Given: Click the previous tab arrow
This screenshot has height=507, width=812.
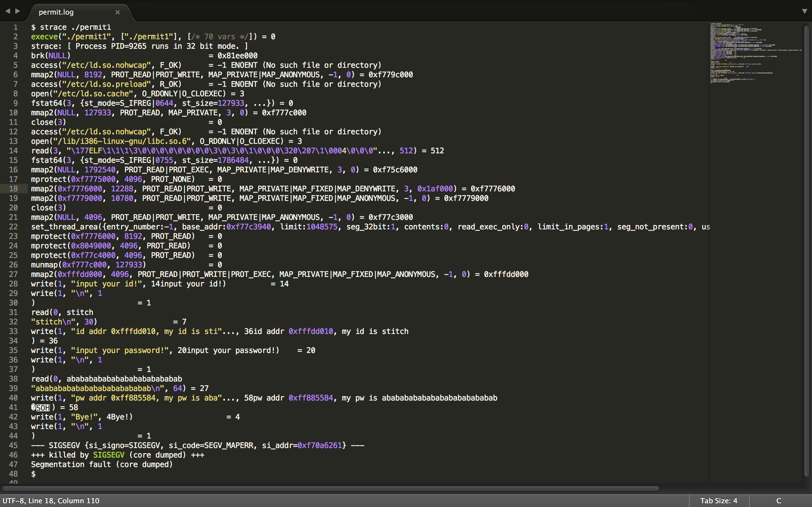Looking at the screenshot, I should point(7,11).
